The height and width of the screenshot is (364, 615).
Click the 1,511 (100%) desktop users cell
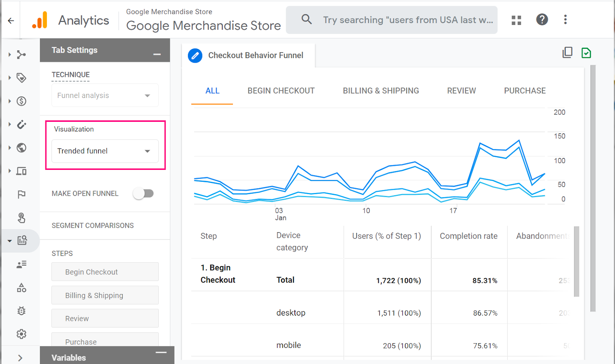[x=399, y=313]
